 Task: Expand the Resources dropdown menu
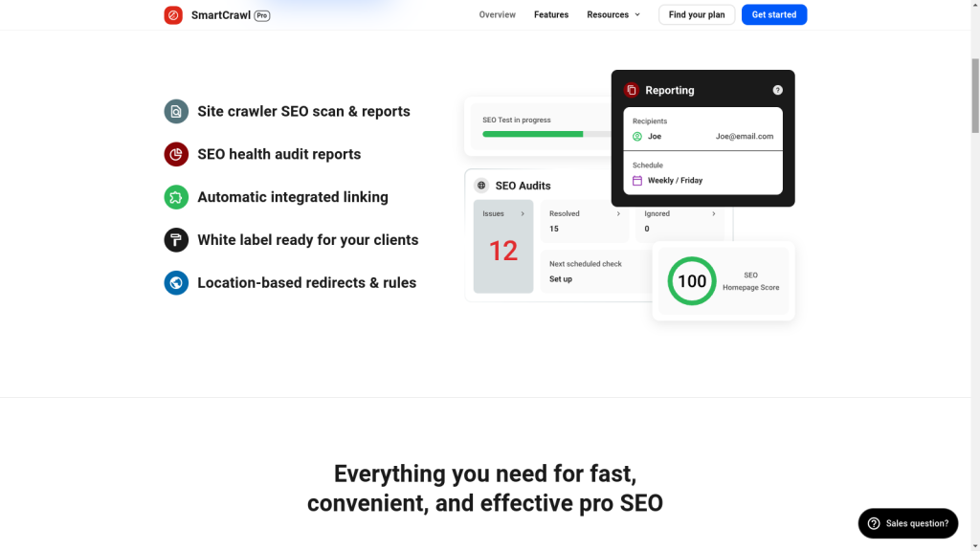(613, 15)
